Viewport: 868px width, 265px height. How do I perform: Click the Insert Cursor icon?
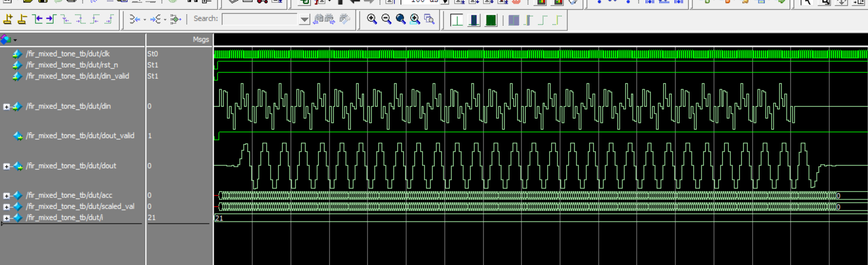point(8,19)
